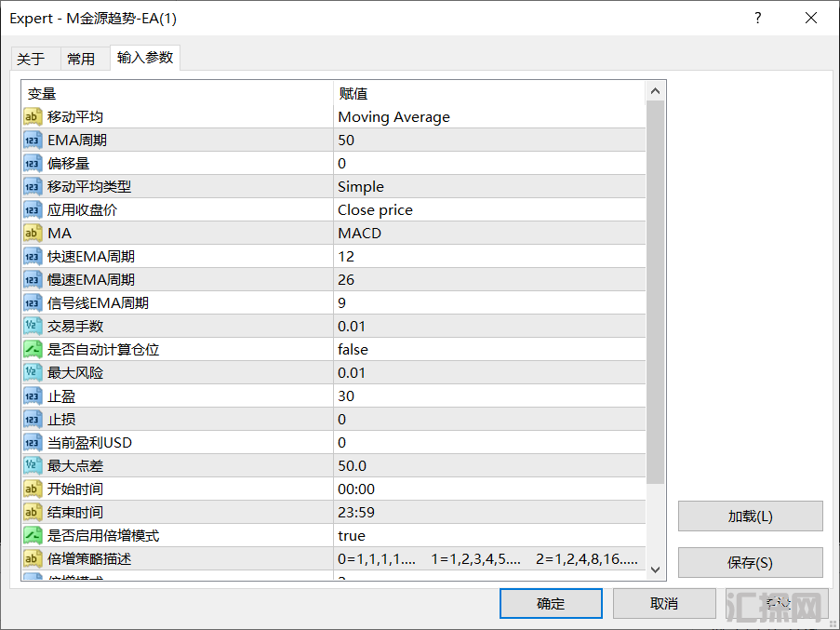Click the 取消 button
The image size is (840, 630).
(664, 604)
